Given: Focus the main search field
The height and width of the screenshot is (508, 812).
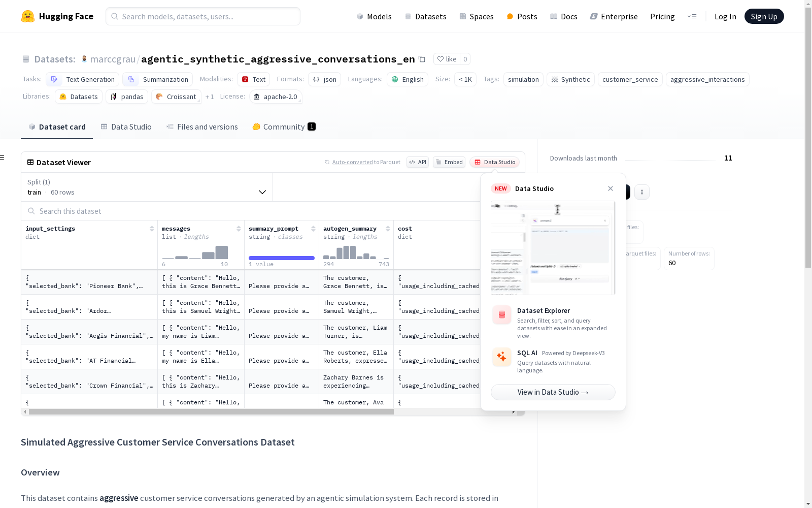Looking at the screenshot, I should (x=203, y=16).
